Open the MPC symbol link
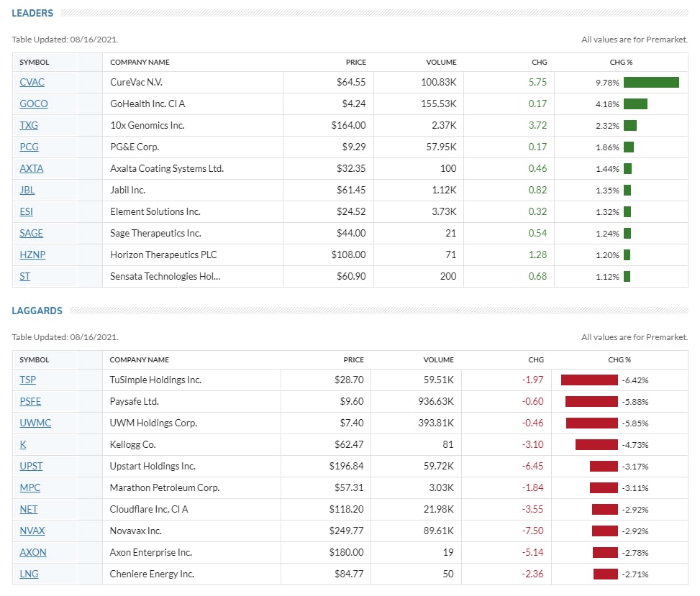700x596 pixels. [x=30, y=487]
